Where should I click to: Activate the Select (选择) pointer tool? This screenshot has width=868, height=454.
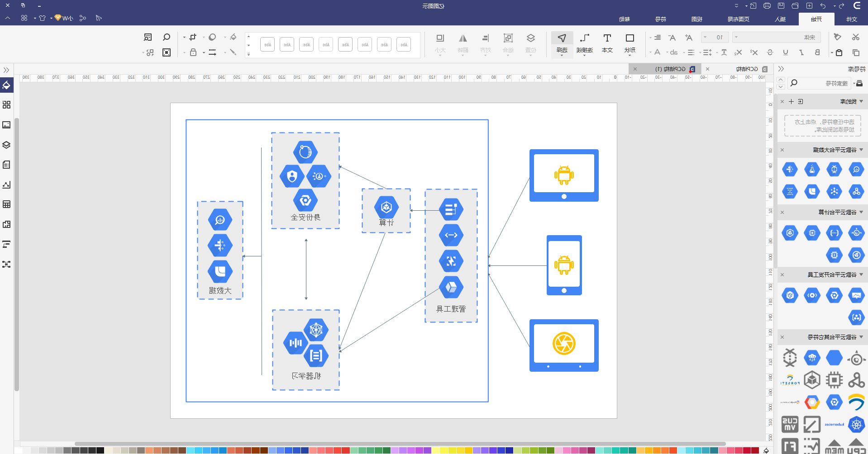[x=562, y=43]
